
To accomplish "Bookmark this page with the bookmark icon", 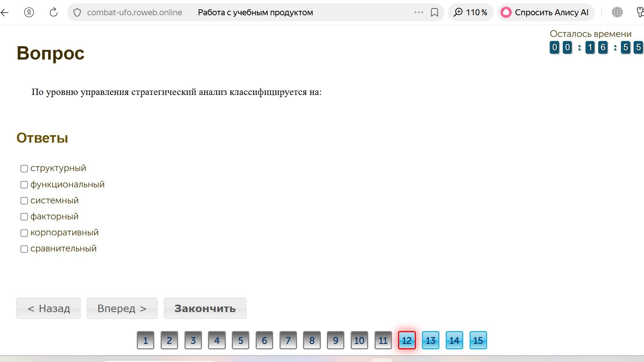I will coord(435,13).
